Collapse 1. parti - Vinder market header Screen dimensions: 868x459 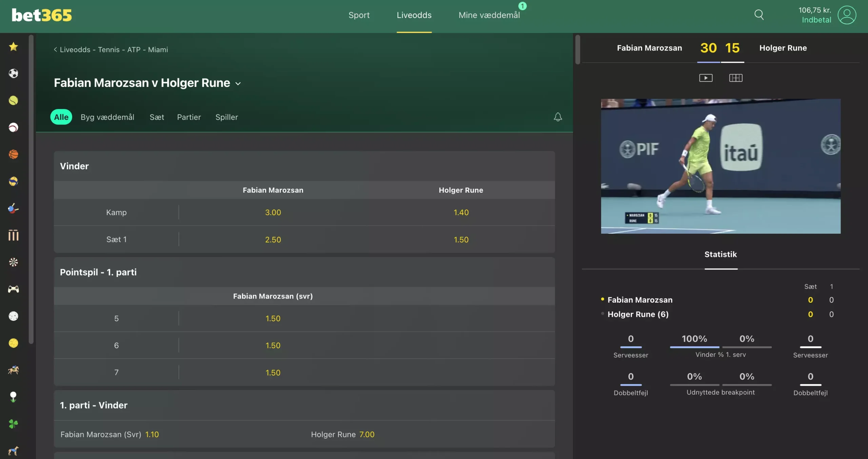(x=304, y=405)
